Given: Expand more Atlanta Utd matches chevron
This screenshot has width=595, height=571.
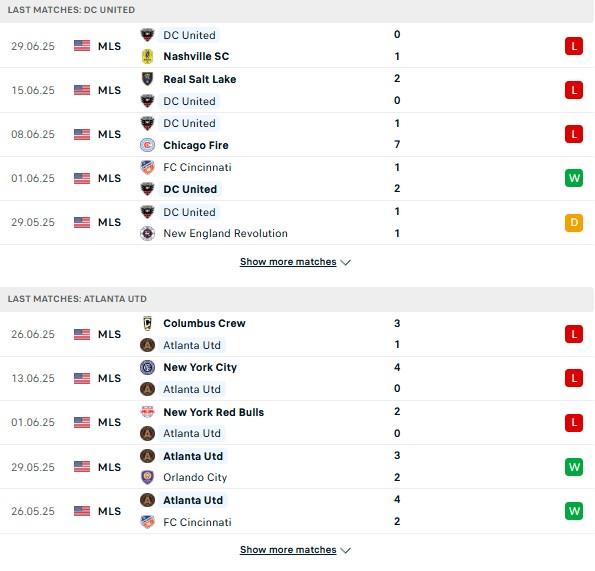Looking at the screenshot, I should click(346, 550).
